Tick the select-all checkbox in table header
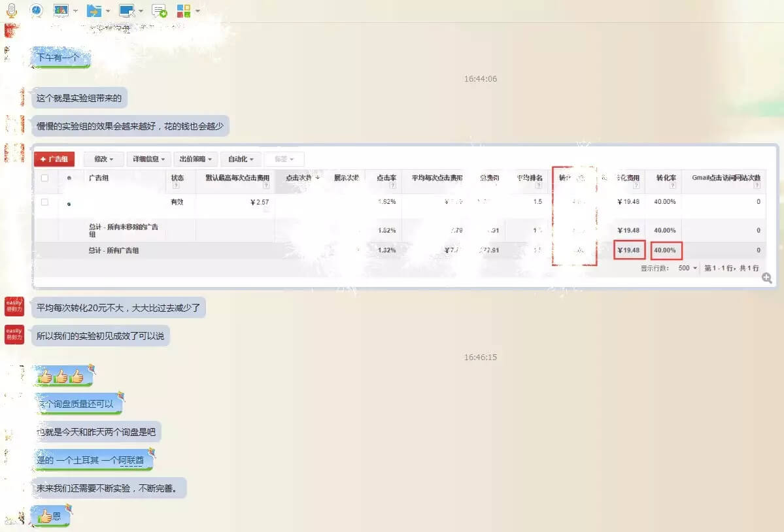The width and height of the screenshot is (784, 532). (44, 178)
